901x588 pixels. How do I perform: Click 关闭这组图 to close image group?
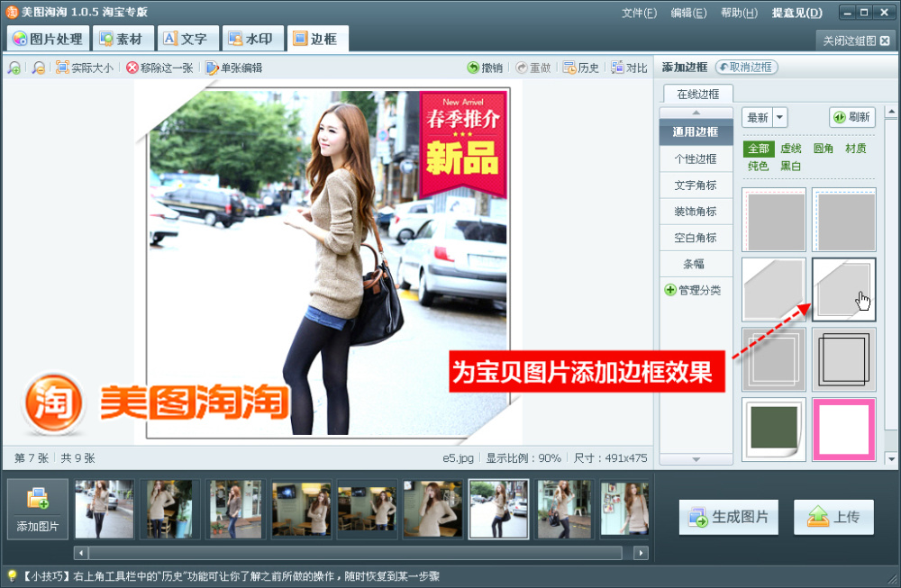pyautogui.click(x=855, y=41)
